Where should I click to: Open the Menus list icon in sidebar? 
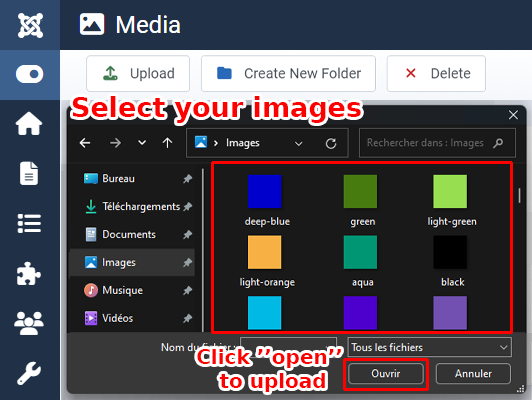(x=29, y=223)
